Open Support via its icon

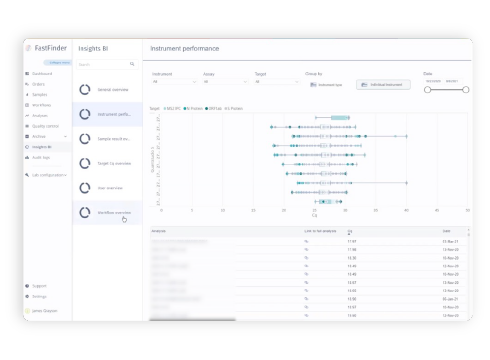(x=27, y=286)
